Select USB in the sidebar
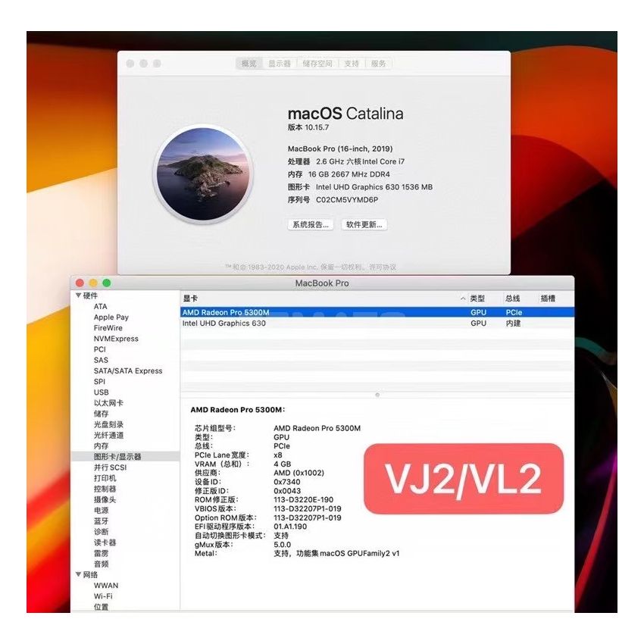 click(102, 392)
